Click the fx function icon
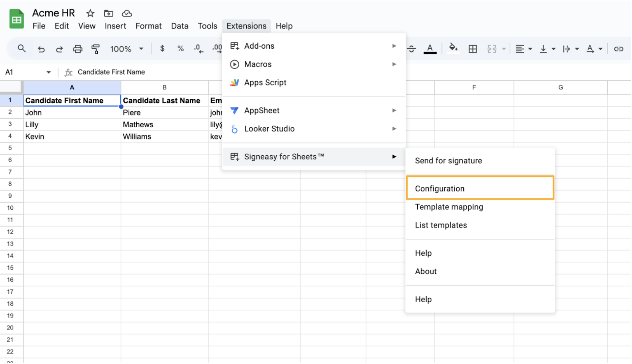632x364 pixels. [68, 72]
